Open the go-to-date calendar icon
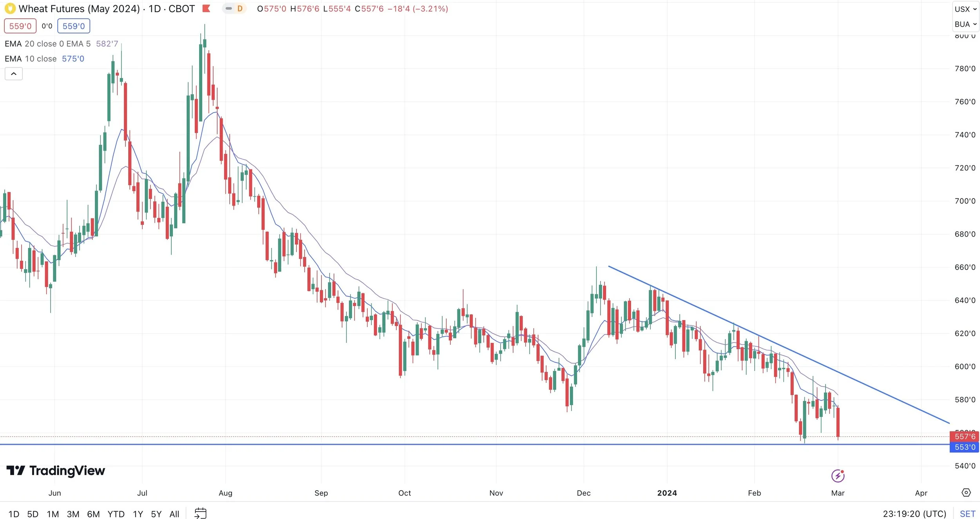The height and width of the screenshot is (519, 980). pos(200,513)
